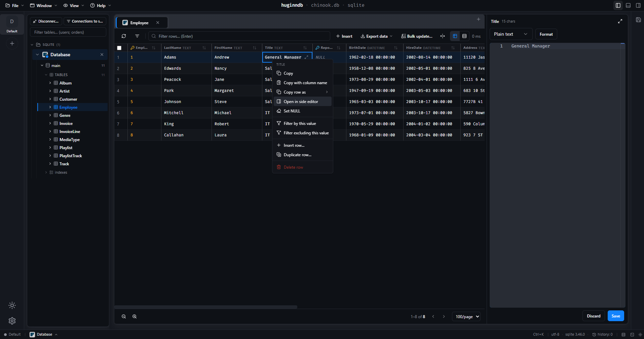The height and width of the screenshot is (339, 644).
Task: Expand the indexes group
Action: tap(46, 172)
